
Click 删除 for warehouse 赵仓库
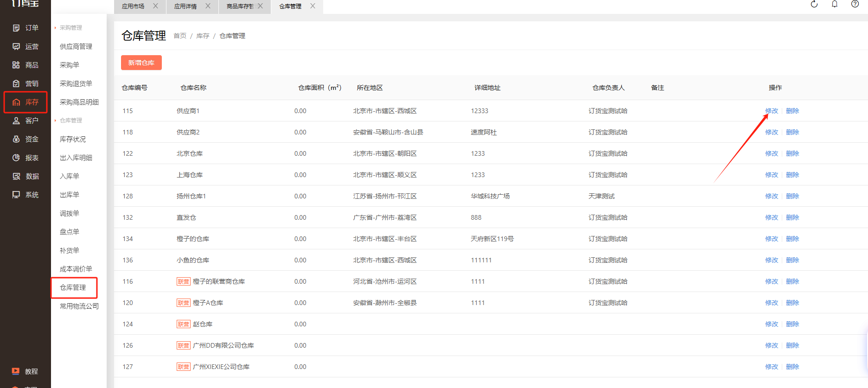tap(792, 324)
